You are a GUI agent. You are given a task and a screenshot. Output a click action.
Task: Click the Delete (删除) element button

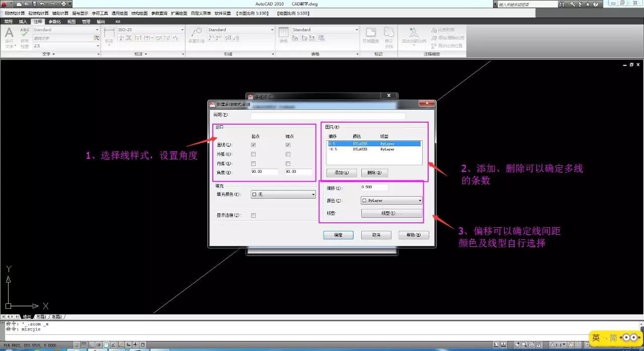[374, 172]
